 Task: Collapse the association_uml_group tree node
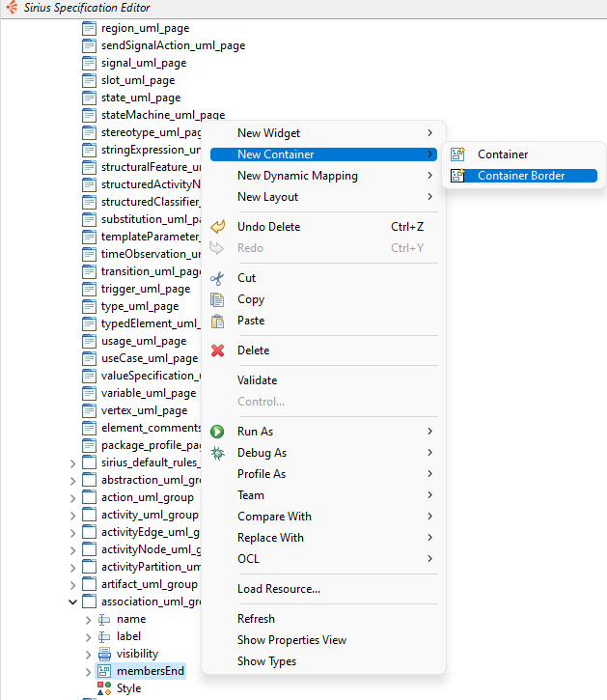click(72, 602)
